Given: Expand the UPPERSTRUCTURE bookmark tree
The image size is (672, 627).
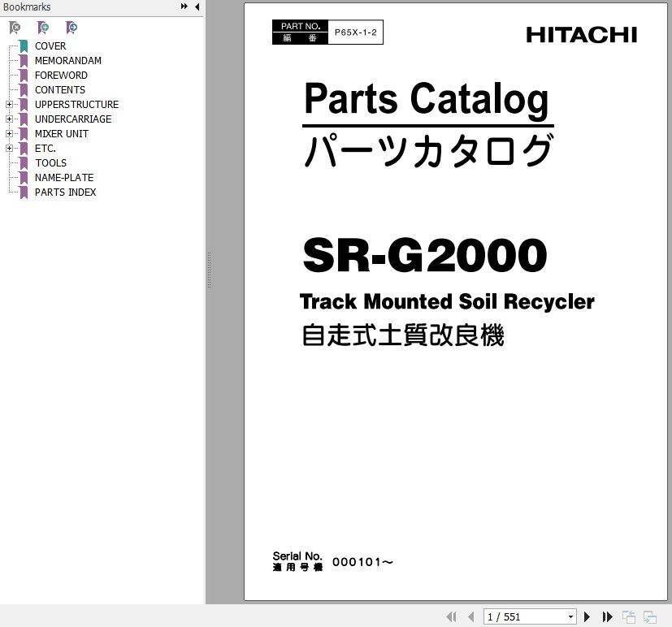Looking at the screenshot, I should tap(9, 105).
